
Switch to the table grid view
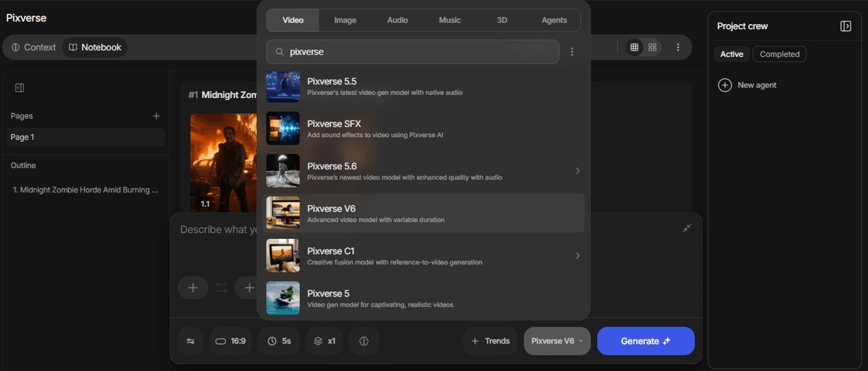click(634, 47)
